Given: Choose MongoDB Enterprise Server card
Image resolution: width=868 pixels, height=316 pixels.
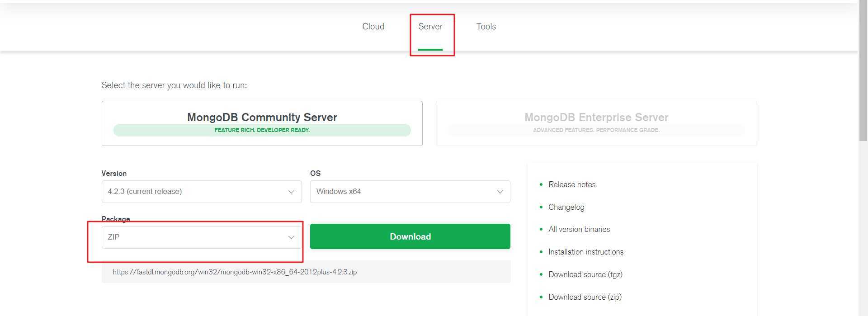Looking at the screenshot, I should click(x=596, y=123).
